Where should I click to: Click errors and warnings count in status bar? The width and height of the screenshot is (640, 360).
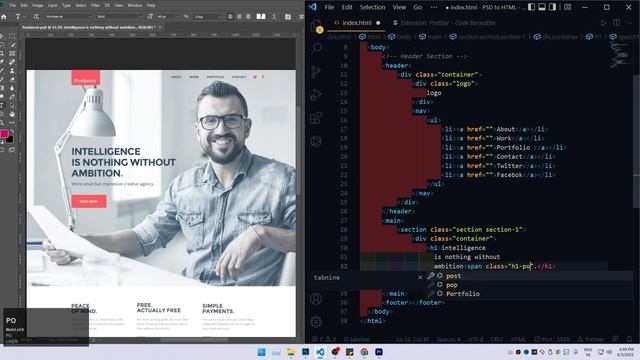[324, 339]
